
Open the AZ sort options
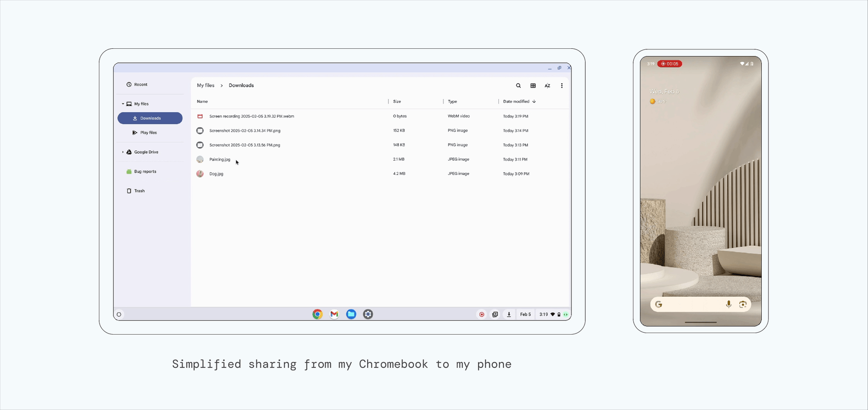(547, 86)
